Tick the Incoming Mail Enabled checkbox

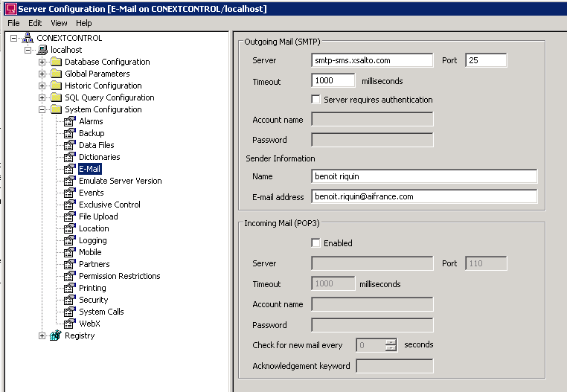[316, 243]
